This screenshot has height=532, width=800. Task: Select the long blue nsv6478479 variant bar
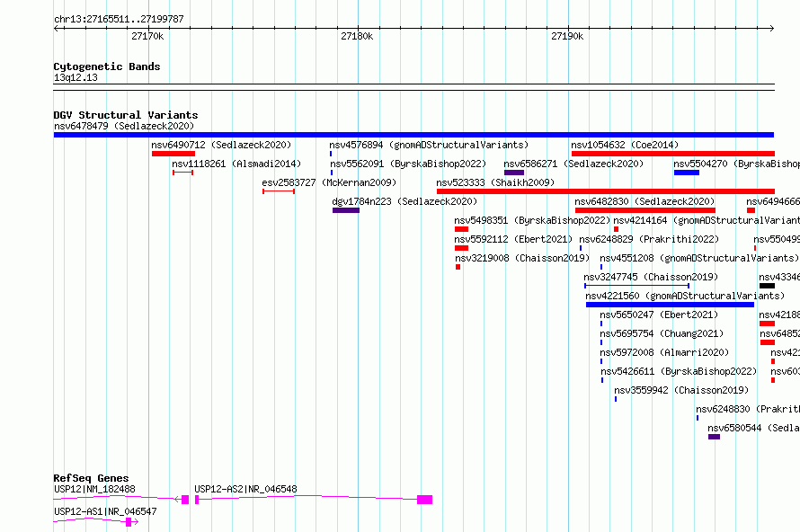click(413, 135)
